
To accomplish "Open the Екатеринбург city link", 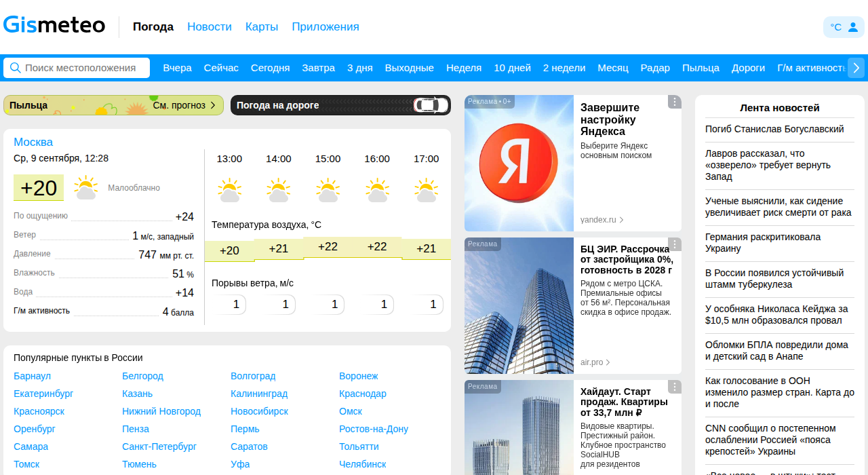I will pyautogui.click(x=43, y=394).
